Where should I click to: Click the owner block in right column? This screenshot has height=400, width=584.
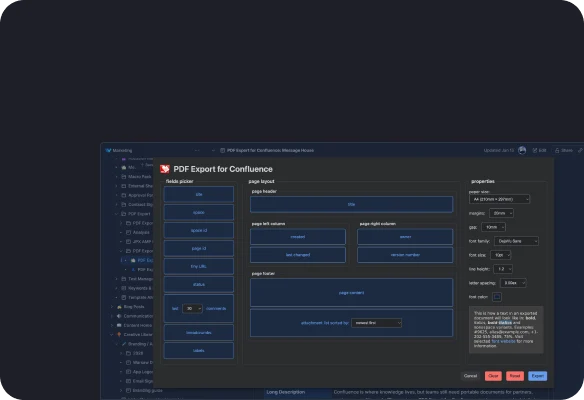pyautogui.click(x=405, y=237)
